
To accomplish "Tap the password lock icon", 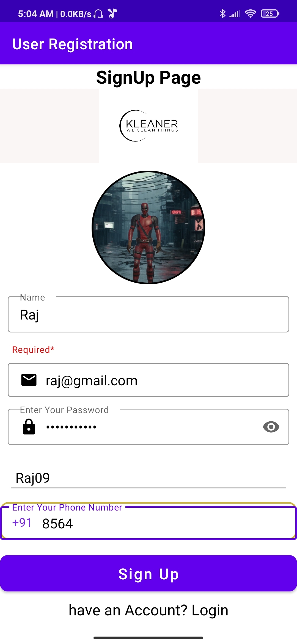I will (x=29, y=427).
